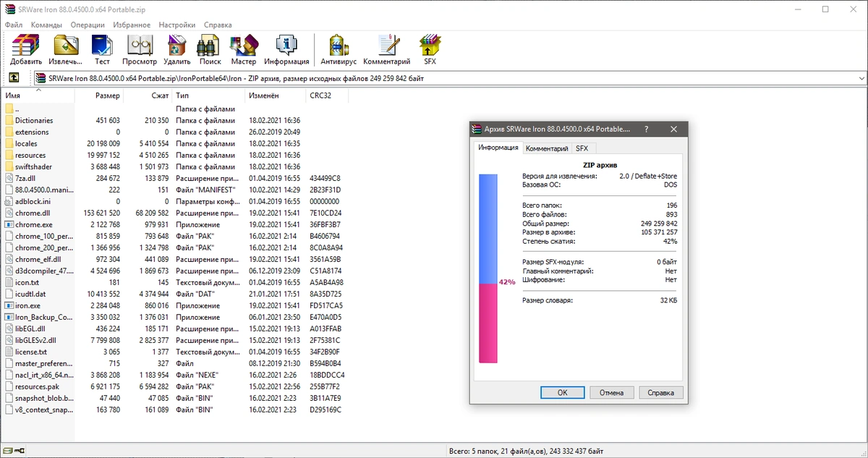Select the chrome.dll file row
This screenshot has height=458, width=868.
(175, 213)
